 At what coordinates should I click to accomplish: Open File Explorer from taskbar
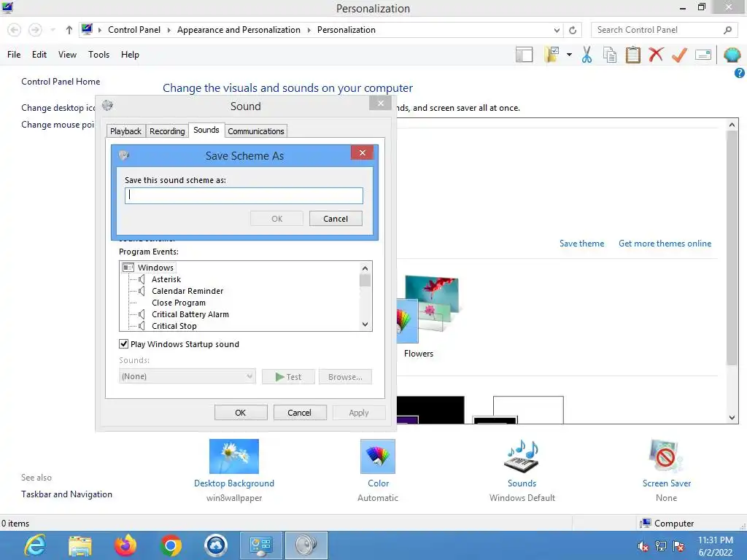[80, 545]
